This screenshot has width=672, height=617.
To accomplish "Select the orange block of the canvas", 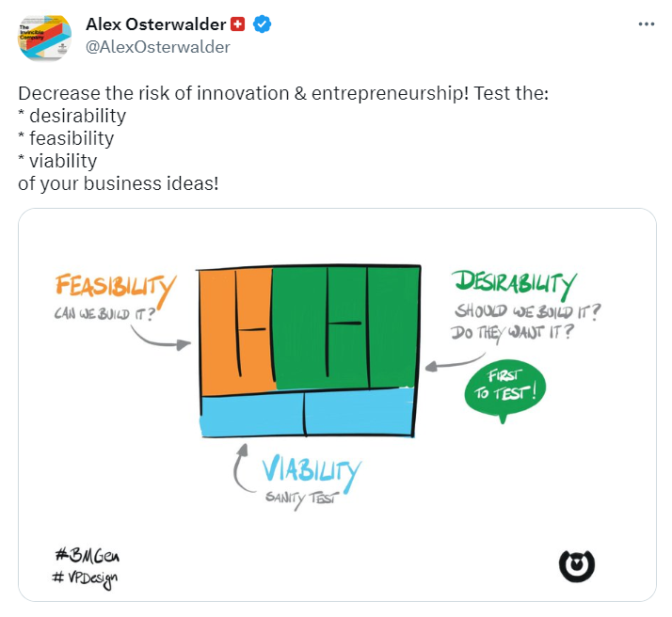I will point(235,329).
